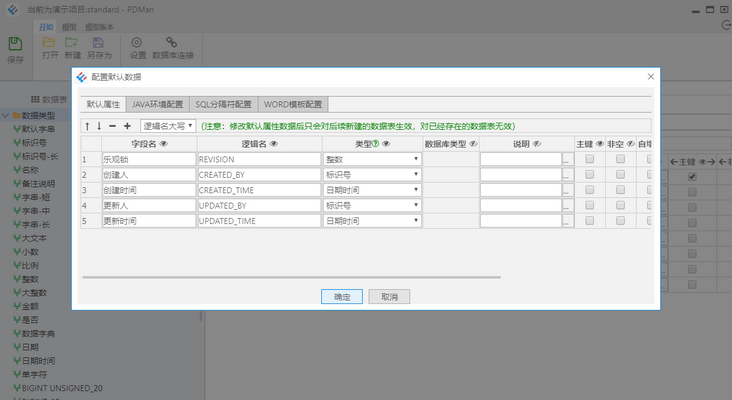Click ellipsis button in UPDATED_TIME 说明 cell

[567, 221]
